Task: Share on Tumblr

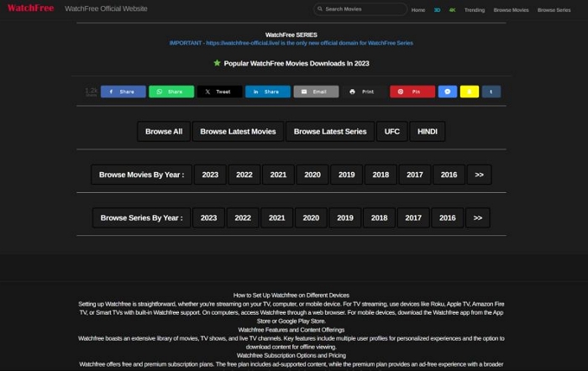Action: tap(491, 91)
